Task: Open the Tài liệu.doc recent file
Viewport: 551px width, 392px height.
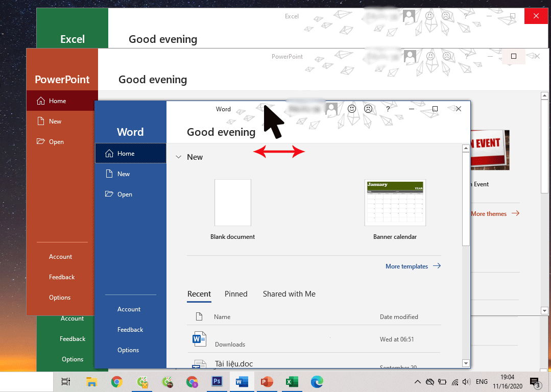Action: (234, 364)
